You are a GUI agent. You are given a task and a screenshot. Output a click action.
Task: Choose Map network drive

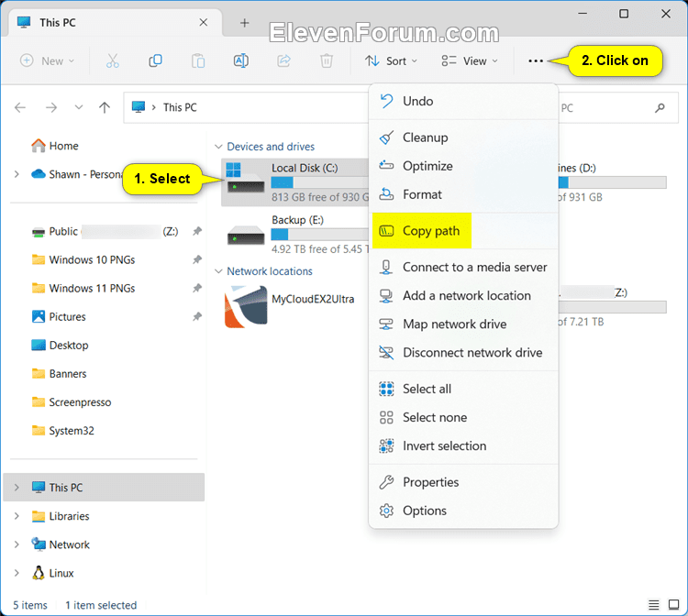[x=463, y=324]
